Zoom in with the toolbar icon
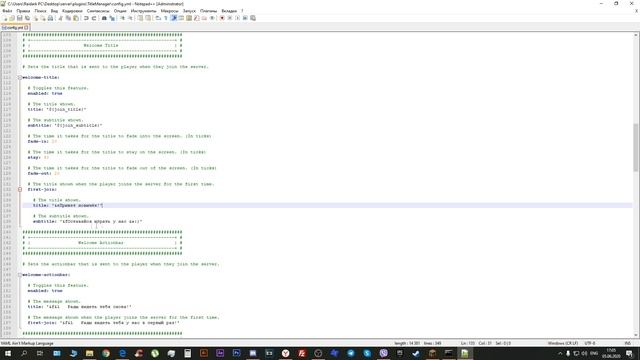The width and height of the screenshot is (640, 360). coord(122,18)
